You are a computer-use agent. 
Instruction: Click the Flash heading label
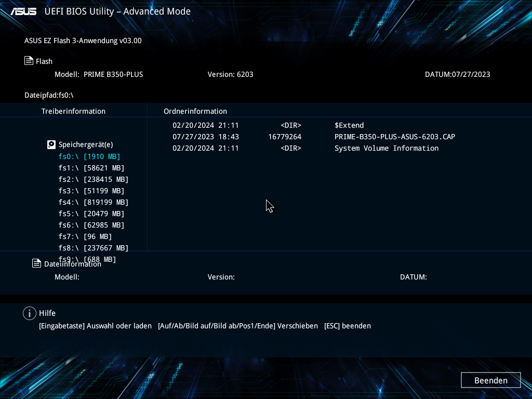[44, 61]
